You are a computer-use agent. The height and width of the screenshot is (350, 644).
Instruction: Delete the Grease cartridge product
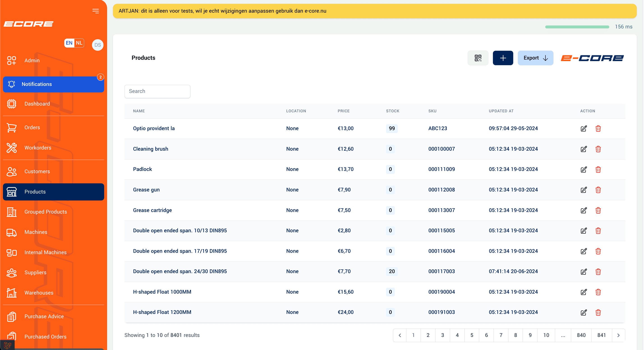coord(598,210)
